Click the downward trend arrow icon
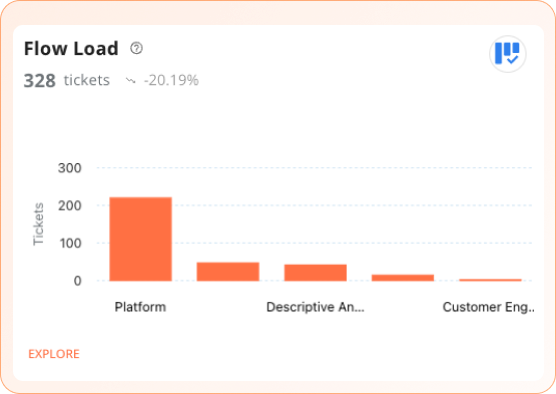The width and height of the screenshot is (556, 394). coord(130,81)
